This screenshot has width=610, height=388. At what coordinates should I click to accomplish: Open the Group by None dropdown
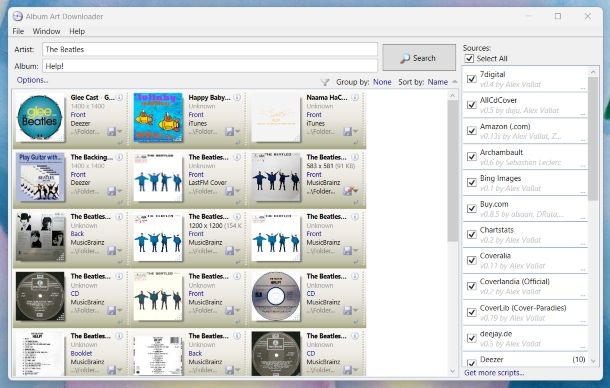point(382,82)
